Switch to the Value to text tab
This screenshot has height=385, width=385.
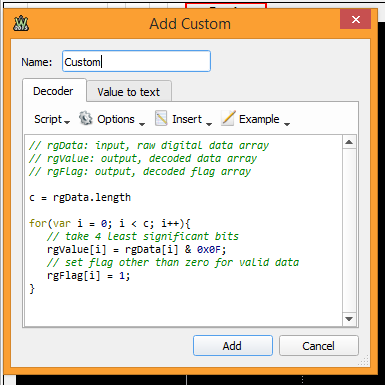click(129, 92)
